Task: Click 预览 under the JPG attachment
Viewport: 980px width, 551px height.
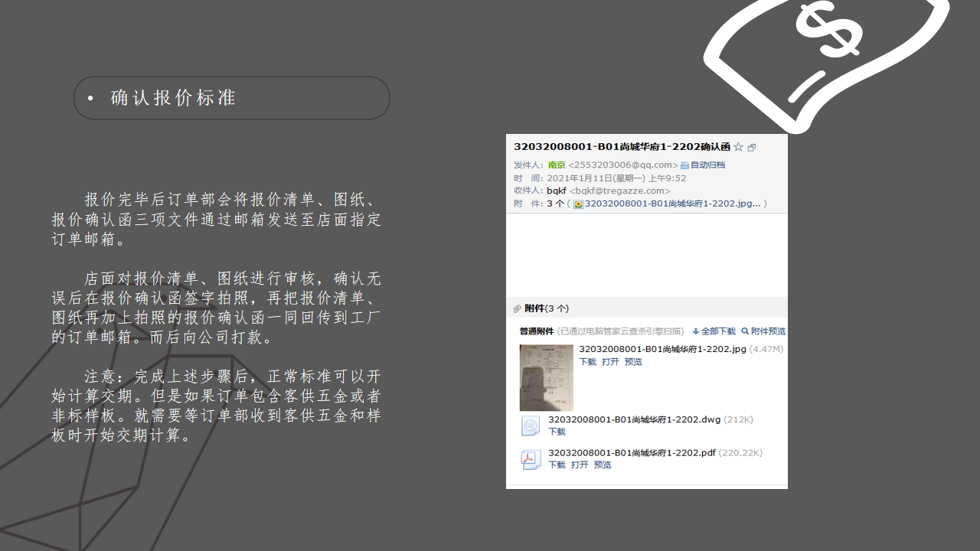Action: point(633,362)
